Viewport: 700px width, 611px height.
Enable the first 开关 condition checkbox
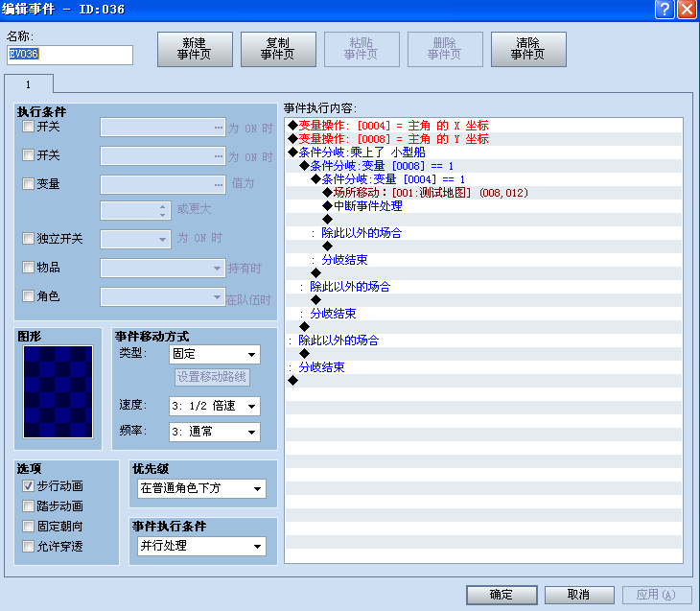click(28, 127)
